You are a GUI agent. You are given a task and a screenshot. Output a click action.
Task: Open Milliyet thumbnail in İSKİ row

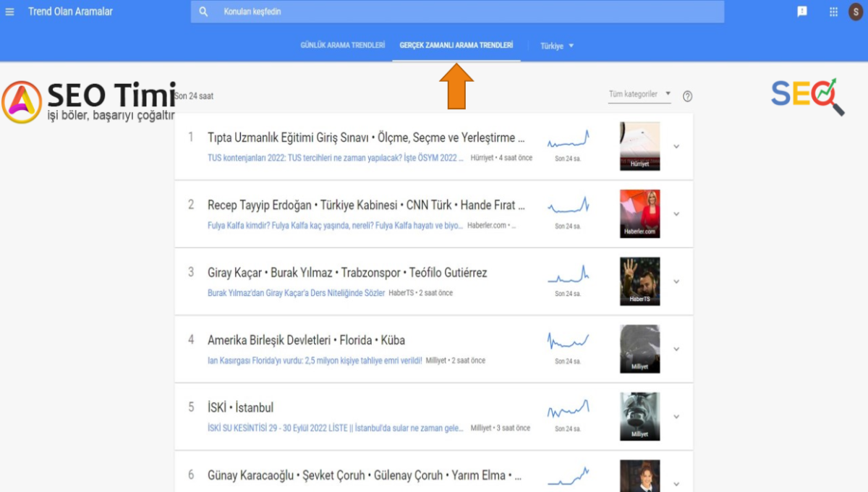tap(639, 416)
